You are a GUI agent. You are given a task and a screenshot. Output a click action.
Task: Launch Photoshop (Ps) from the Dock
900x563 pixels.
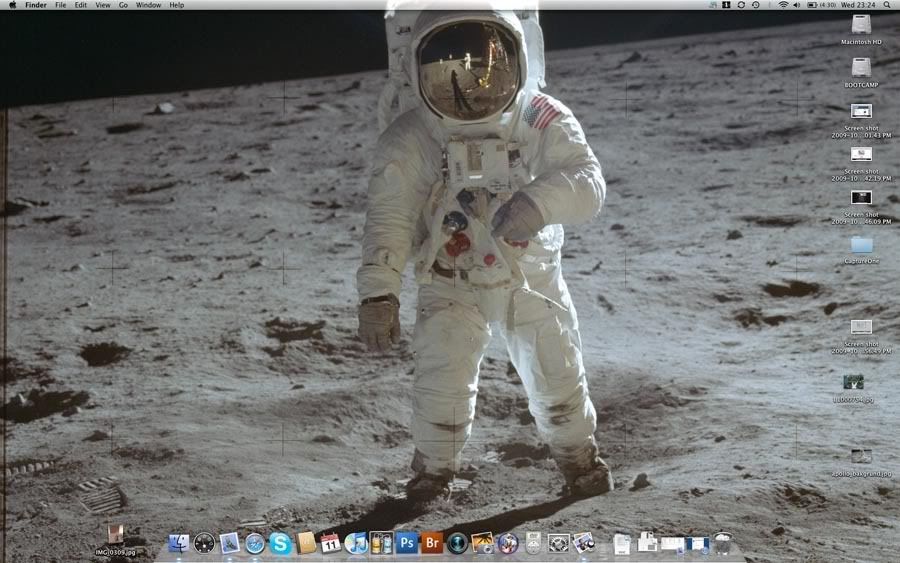407,542
